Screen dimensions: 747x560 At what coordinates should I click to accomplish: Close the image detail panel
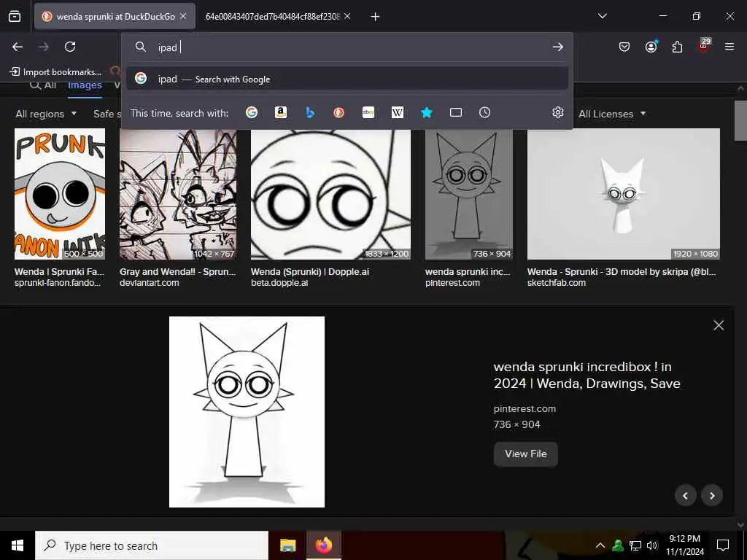click(x=719, y=325)
